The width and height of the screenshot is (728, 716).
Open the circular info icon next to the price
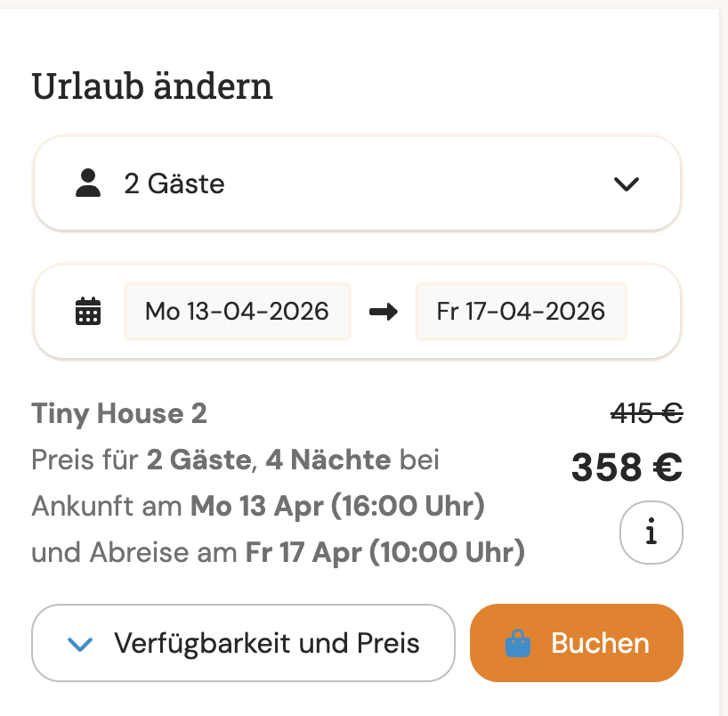(x=651, y=532)
